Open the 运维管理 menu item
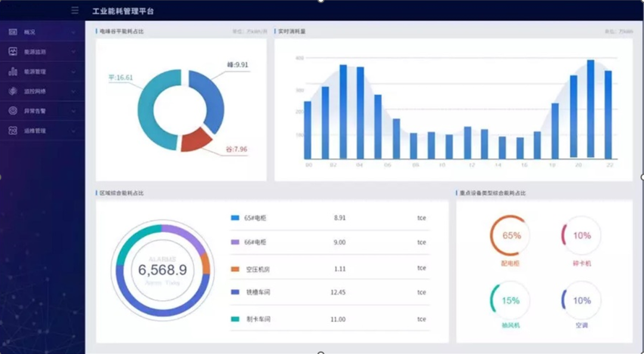 coord(35,131)
